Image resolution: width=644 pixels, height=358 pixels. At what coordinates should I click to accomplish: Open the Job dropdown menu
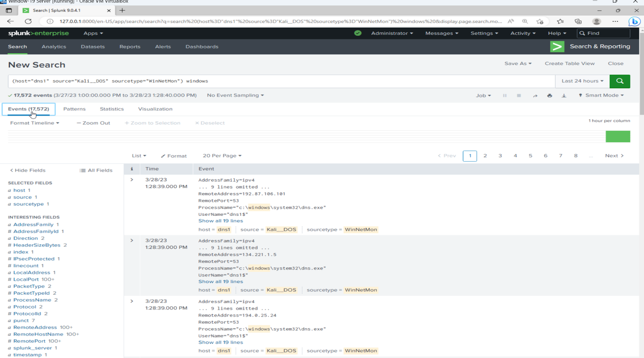click(x=483, y=95)
